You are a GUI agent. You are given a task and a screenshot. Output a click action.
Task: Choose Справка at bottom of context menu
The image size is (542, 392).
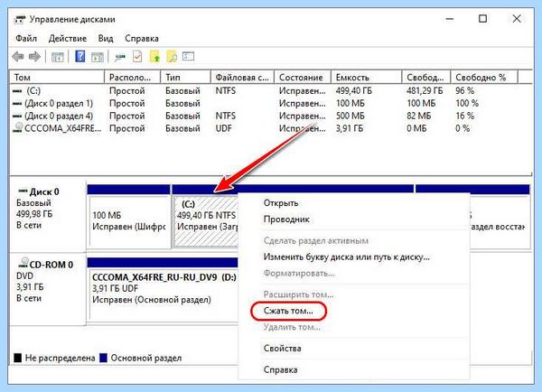[x=353, y=369]
